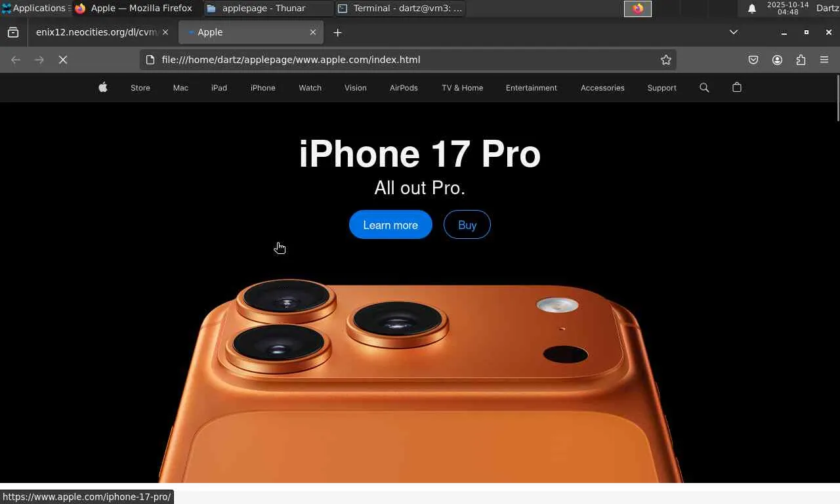The width and height of the screenshot is (840, 504).
Task: Open the Firefox application menu
Action: pos(824,60)
